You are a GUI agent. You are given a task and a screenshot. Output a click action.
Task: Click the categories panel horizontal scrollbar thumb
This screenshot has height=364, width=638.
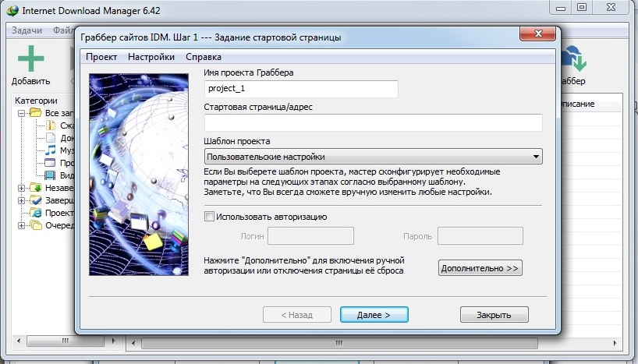coord(65,341)
